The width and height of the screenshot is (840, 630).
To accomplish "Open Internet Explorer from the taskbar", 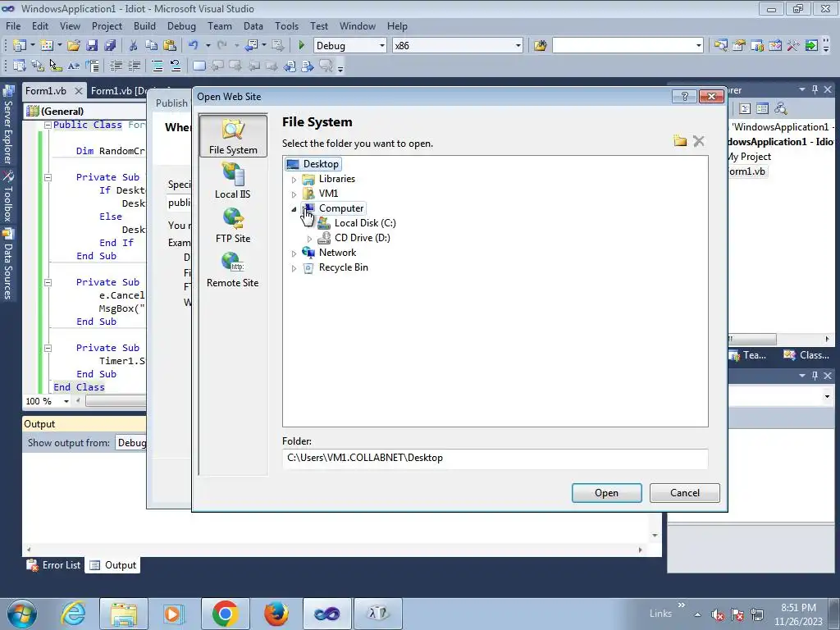I will 73,614.
